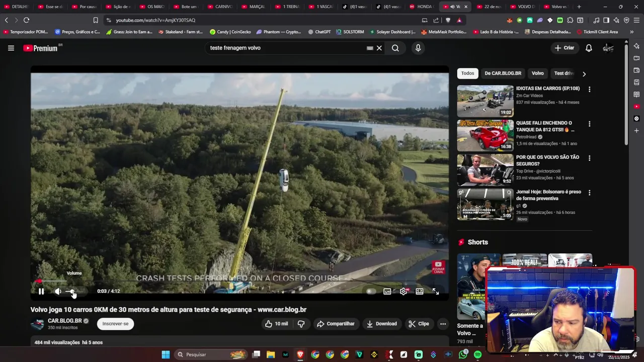Click the Clipe button
This screenshot has height=362, width=644.
419,324
